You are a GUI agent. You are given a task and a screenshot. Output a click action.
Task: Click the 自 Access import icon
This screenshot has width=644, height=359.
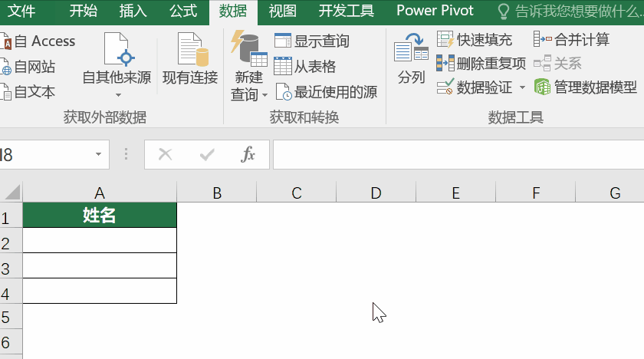(6, 41)
